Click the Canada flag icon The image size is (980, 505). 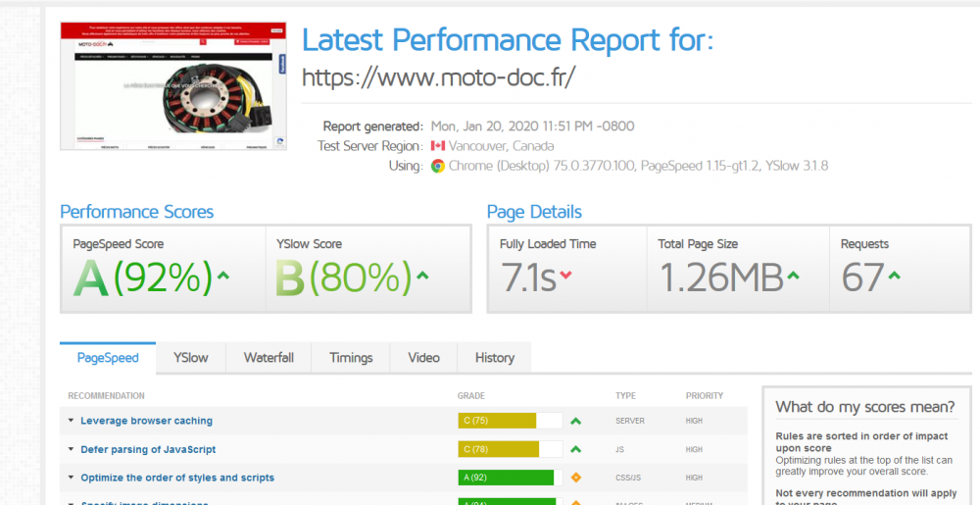437,146
